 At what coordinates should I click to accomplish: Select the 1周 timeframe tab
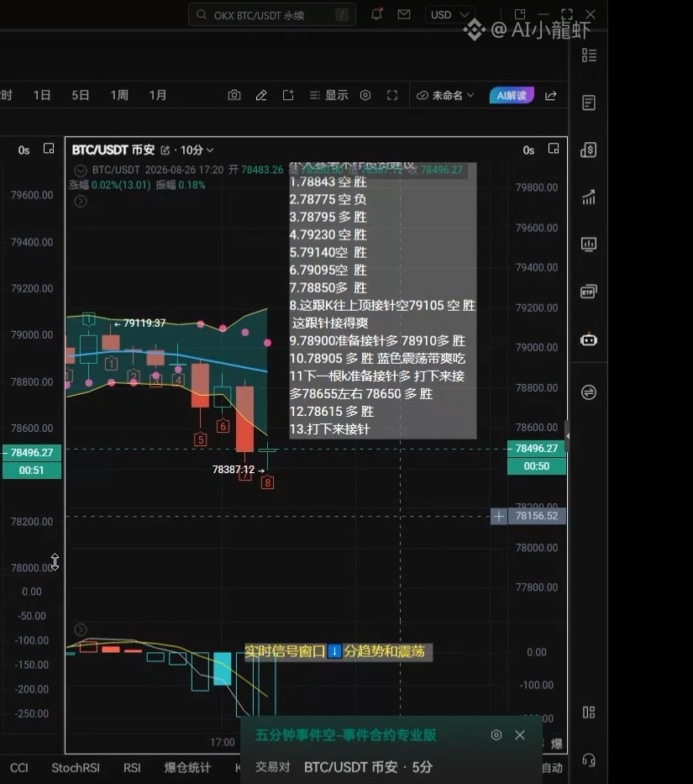(x=119, y=95)
